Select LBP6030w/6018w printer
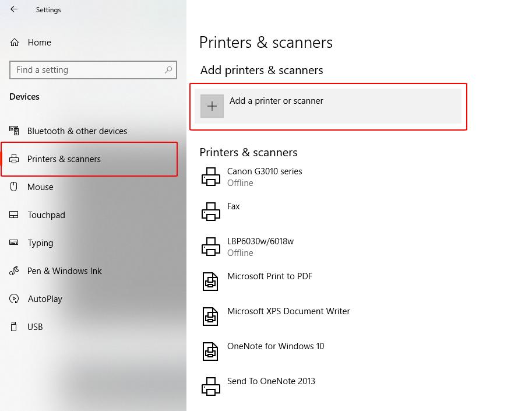 260,241
